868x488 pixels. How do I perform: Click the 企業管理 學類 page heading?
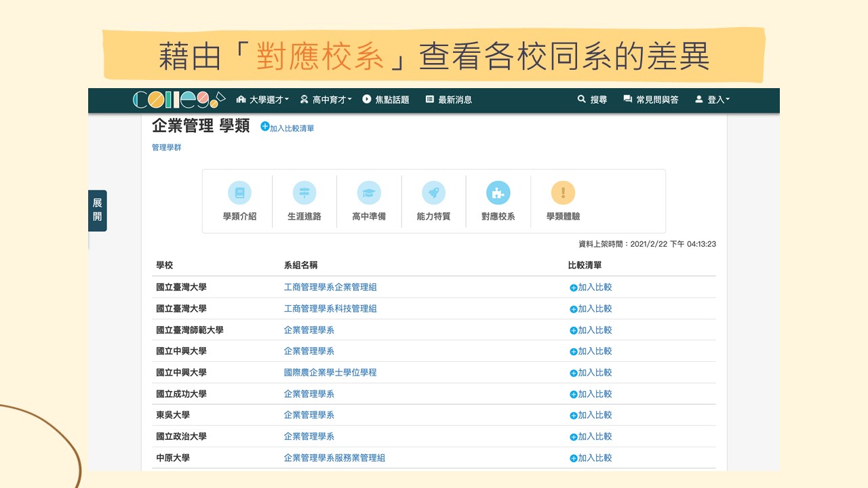pos(201,126)
